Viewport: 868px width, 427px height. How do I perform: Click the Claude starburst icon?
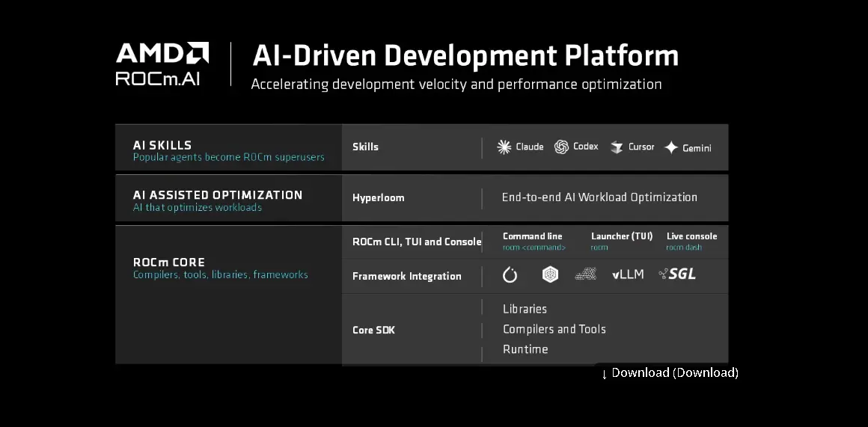[x=504, y=147]
